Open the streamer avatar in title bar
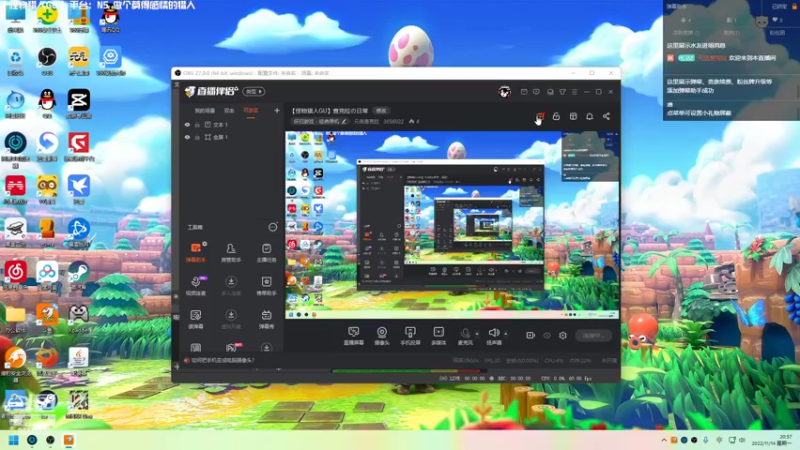The width and height of the screenshot is (800, 450). [x=504, y=92]
